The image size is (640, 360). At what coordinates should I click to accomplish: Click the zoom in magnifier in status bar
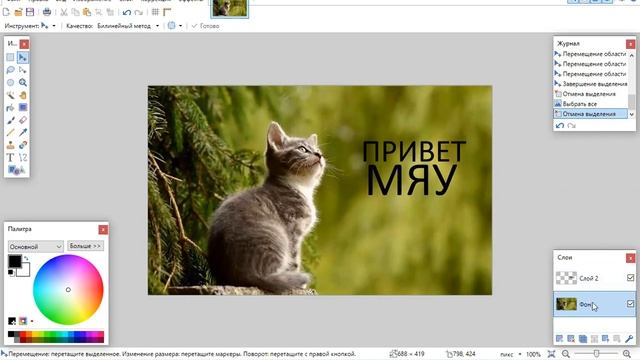point(627,354)
